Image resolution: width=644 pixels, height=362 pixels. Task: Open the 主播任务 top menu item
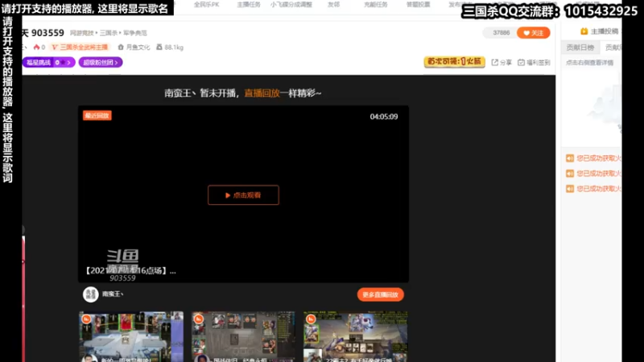click(x=249, y=5)
